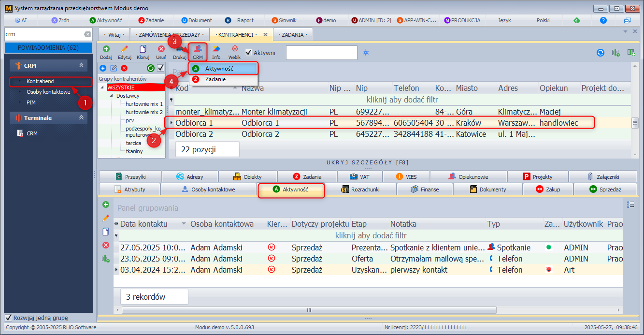Viewport: 644px width, 335px height.
Task: Click the vertical scrollbar of the contractors grid
Action: pyautogui.click(x=635, y=123)
